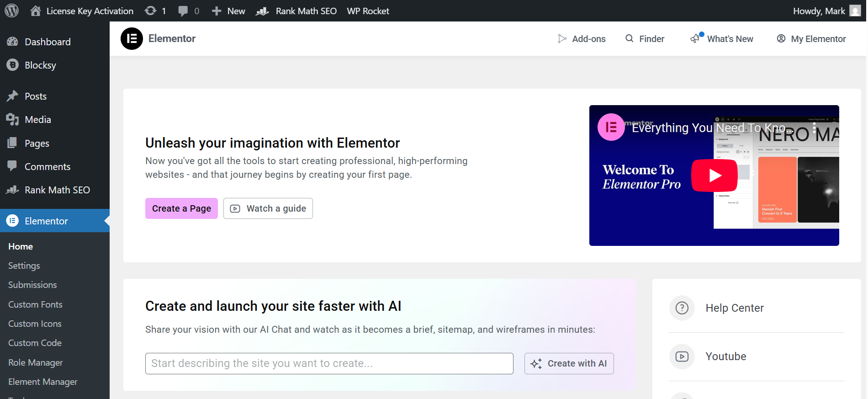Open Custom Icons submenu item

coord(35,324)
